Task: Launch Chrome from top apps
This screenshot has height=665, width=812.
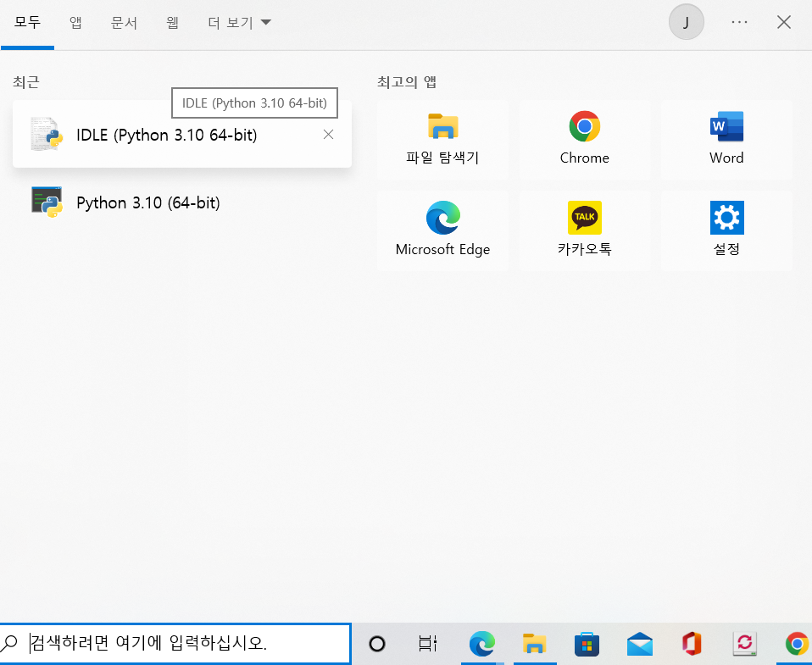Action: 584,140
